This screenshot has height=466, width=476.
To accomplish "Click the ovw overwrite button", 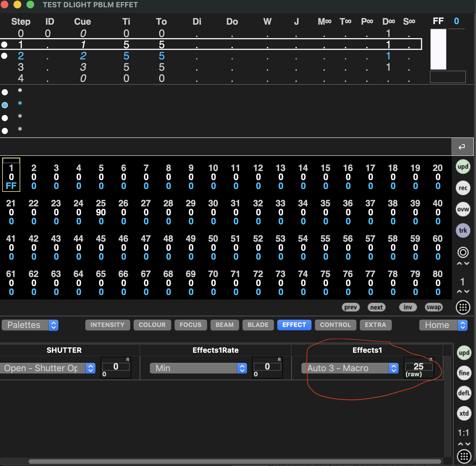I will pos(463,209).
